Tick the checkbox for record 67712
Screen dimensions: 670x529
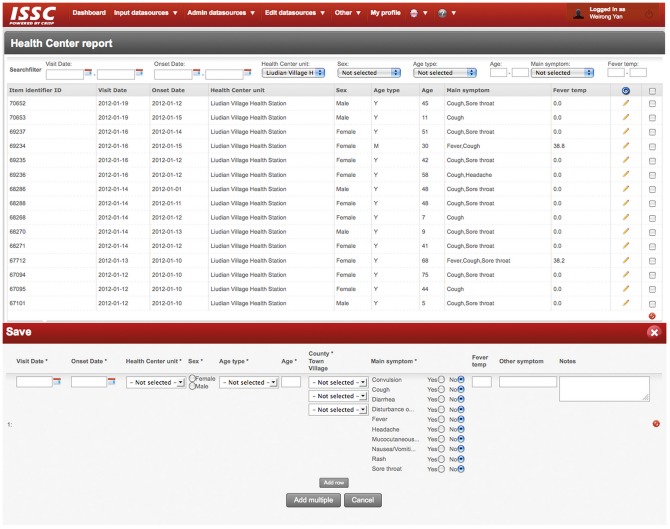pos(652,261)
